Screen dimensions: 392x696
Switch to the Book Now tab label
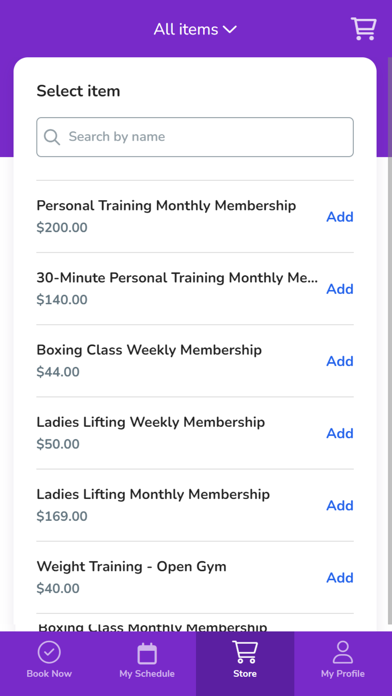(x=49, y=674)
